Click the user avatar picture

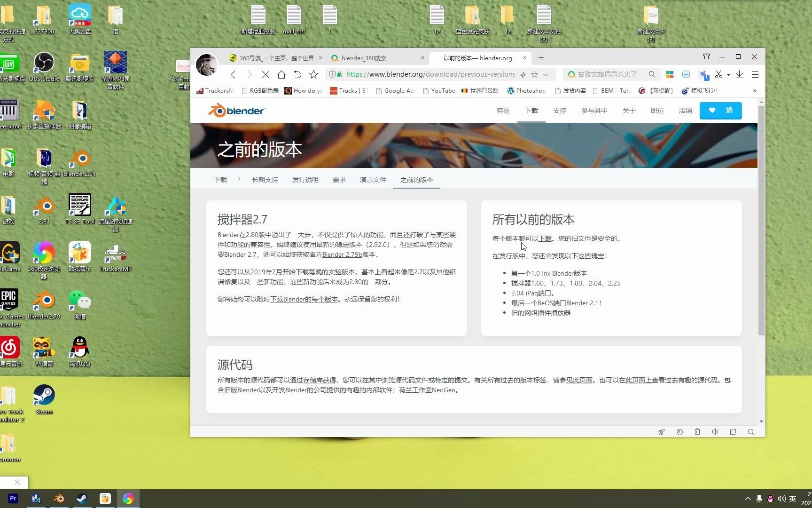click(x=207, y=64)
